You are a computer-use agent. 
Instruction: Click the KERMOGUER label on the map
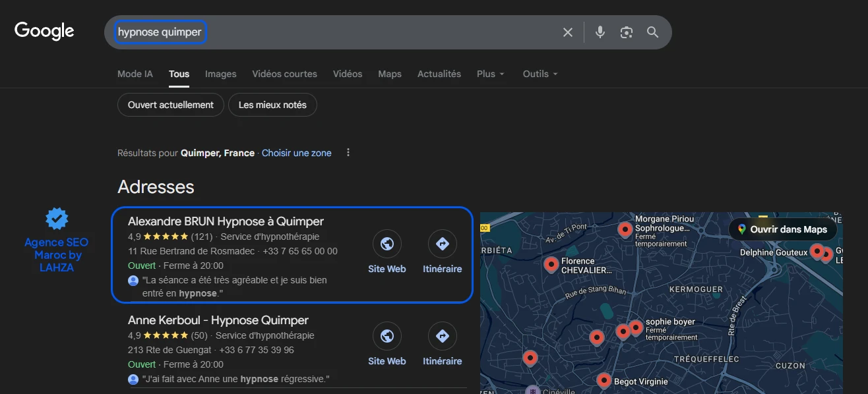pos(696,289)
